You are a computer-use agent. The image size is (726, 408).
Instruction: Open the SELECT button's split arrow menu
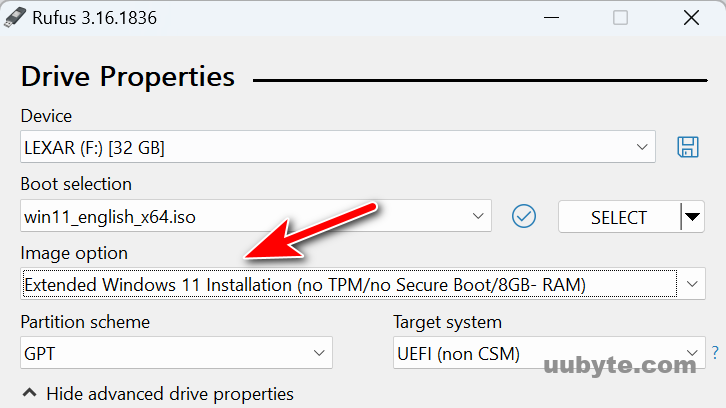693,216
